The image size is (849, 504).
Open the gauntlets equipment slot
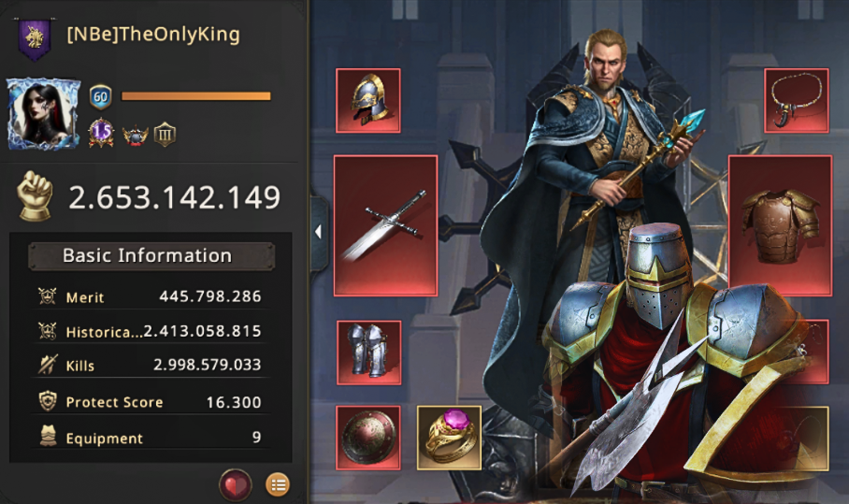click(368, 353)
